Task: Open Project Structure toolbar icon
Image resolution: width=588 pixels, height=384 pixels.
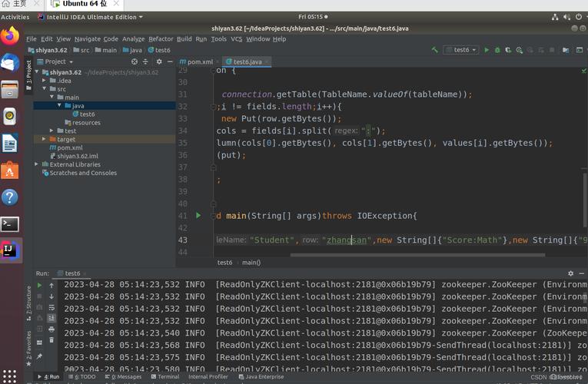Action: (x=566, y=50)
